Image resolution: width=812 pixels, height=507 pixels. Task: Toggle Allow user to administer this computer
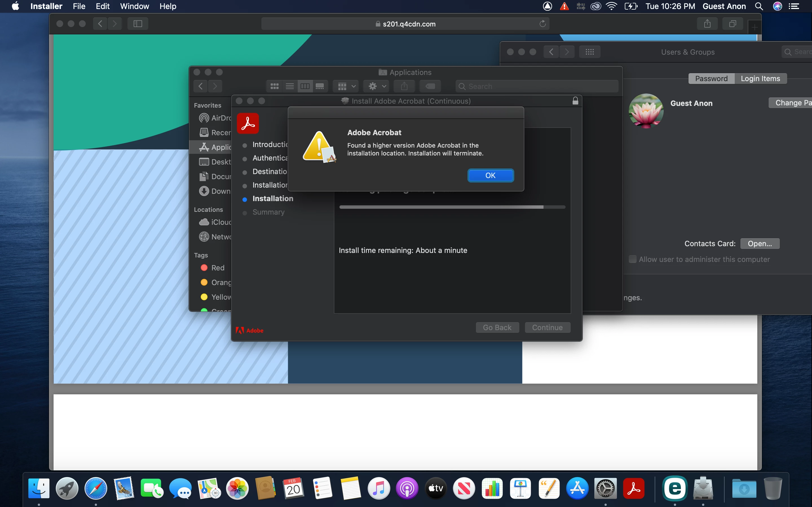632,259
